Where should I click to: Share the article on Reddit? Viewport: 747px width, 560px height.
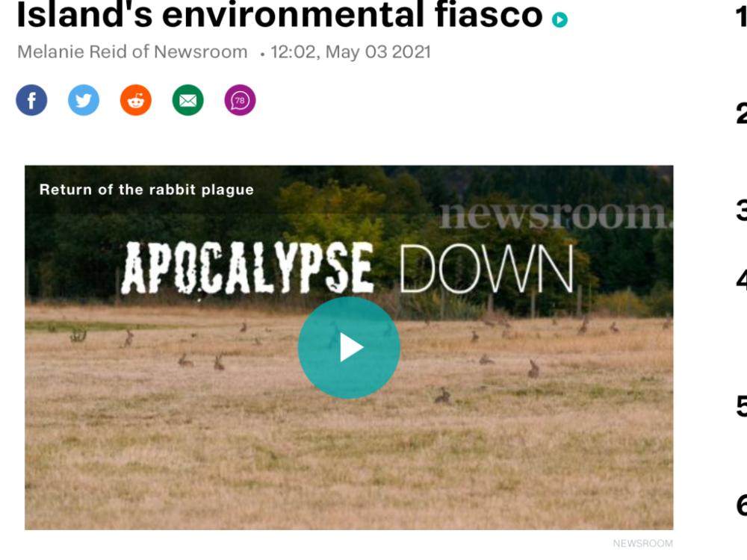click(136, 100)
